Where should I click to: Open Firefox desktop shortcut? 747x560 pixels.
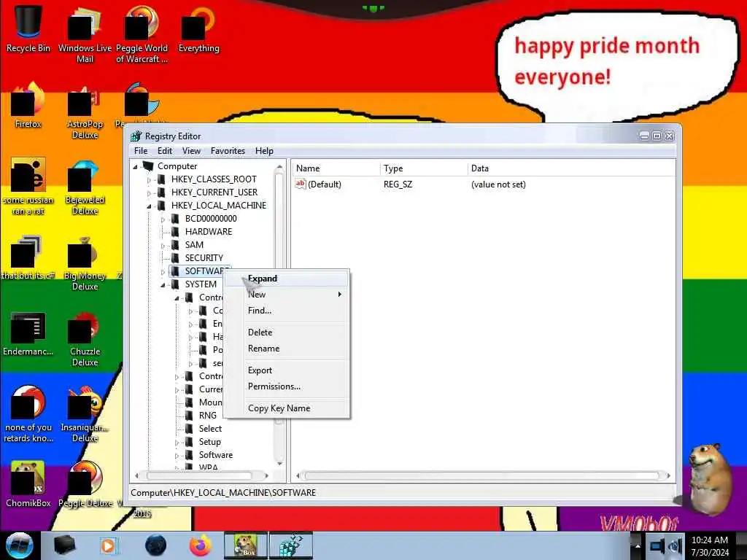28,106
